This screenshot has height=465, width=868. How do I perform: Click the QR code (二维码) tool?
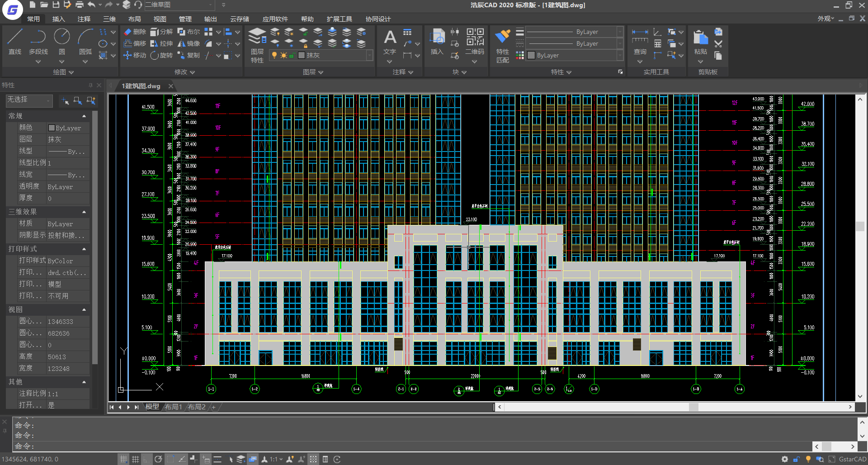[475, 41]
